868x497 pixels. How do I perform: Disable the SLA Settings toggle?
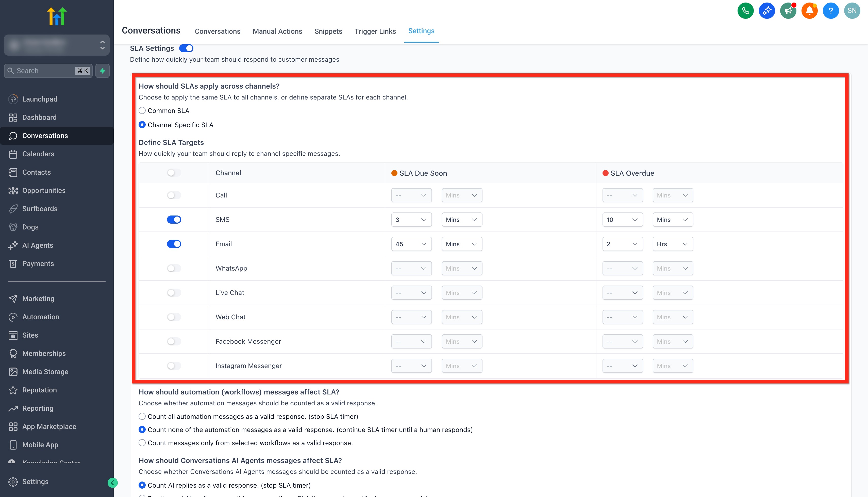pyautogui.click(x=186, y=48)
